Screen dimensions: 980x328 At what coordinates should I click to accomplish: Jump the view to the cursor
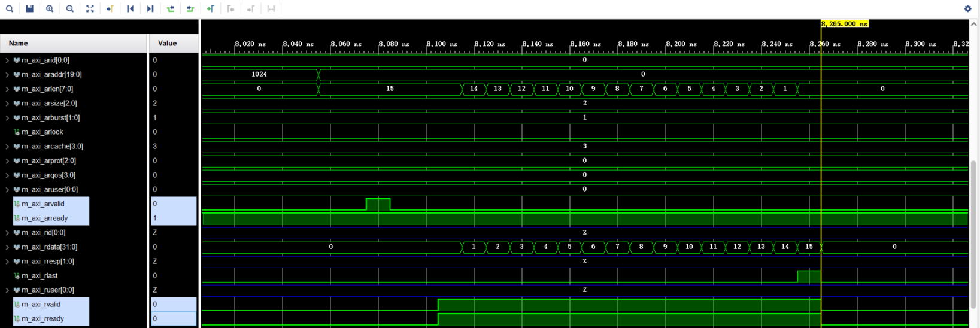(x=110, y=8)
